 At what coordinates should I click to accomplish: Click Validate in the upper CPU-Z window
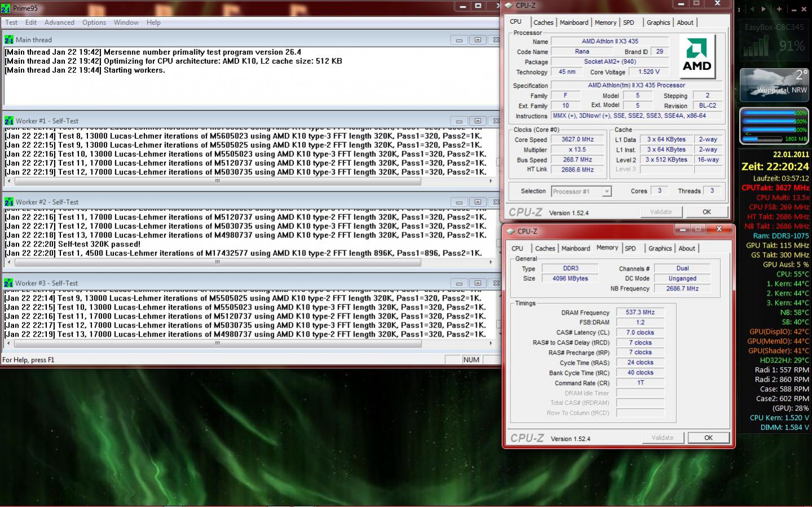[661, 212]
